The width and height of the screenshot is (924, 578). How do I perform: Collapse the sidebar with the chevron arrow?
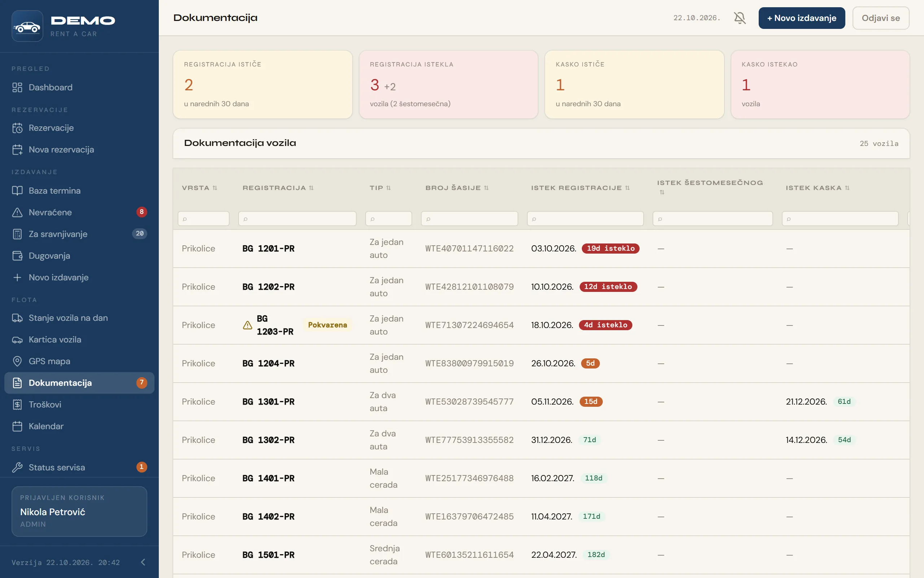143,562
